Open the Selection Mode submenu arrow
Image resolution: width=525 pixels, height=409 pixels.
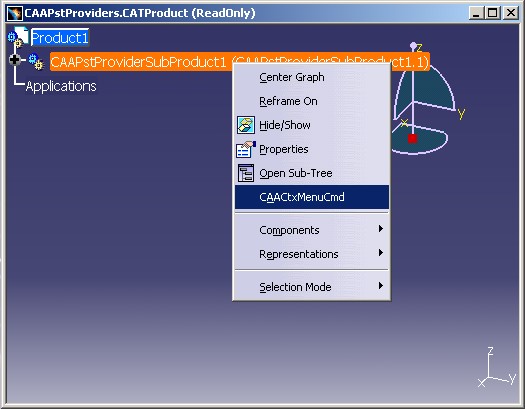coord(381,285)
